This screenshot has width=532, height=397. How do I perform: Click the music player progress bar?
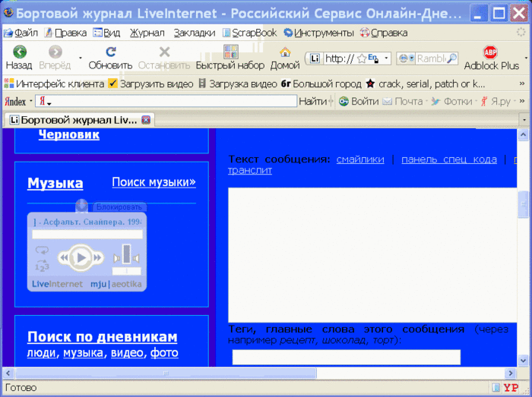coord(87,235)
